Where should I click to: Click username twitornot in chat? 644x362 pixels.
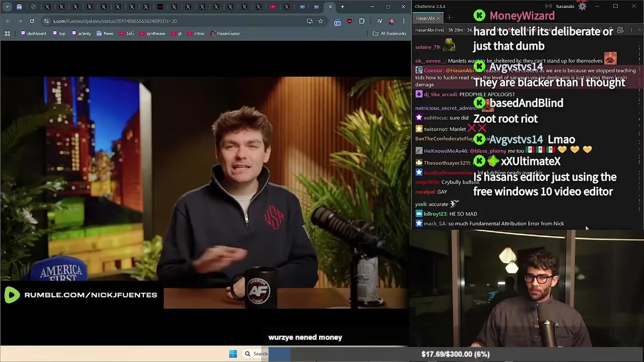click(x=436, y=129)
